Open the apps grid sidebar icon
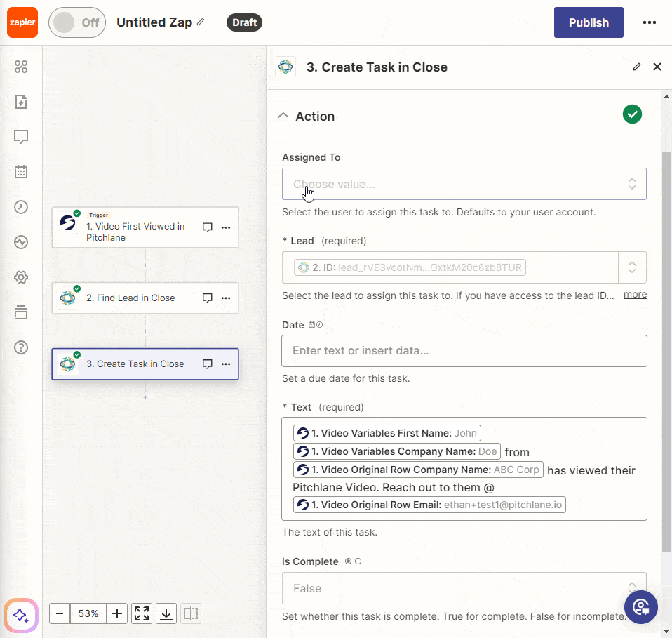The height and width of the screenshot is (638, 672). click(x=21, y=67)
